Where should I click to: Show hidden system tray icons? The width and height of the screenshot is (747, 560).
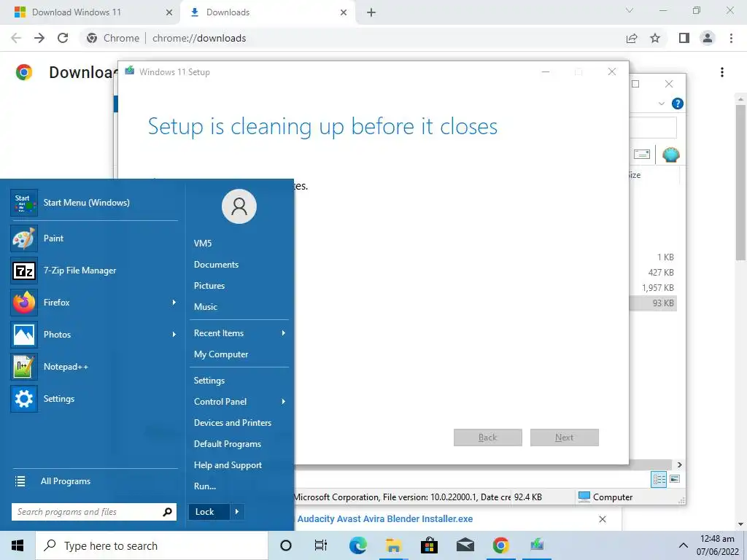683,545
